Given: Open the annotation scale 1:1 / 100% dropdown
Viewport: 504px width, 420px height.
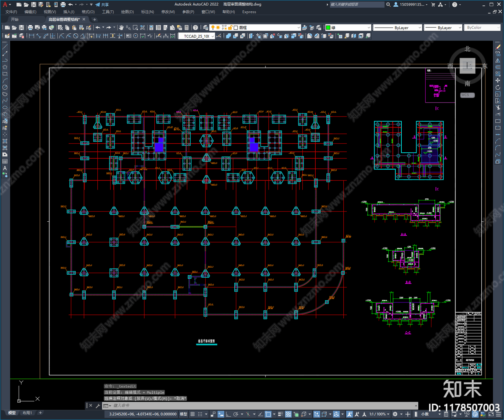Looking at the screenshot, I should click(x=379, y=414).
